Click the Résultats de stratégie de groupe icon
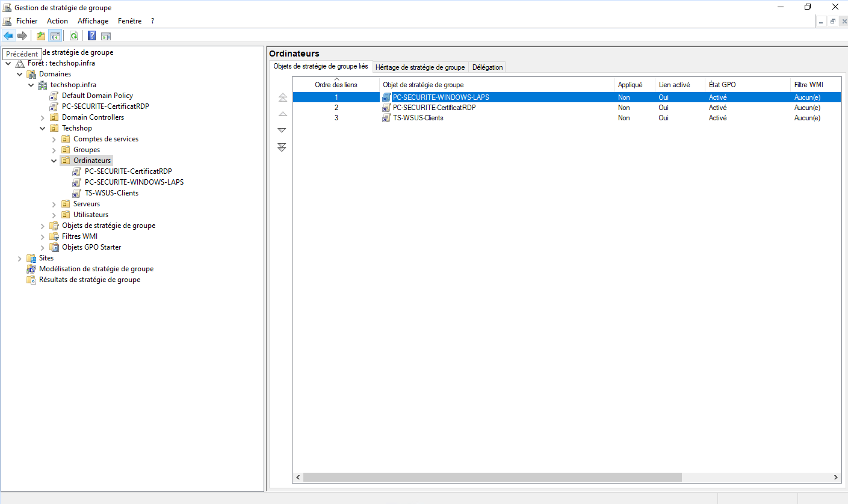 coord(31,280)
